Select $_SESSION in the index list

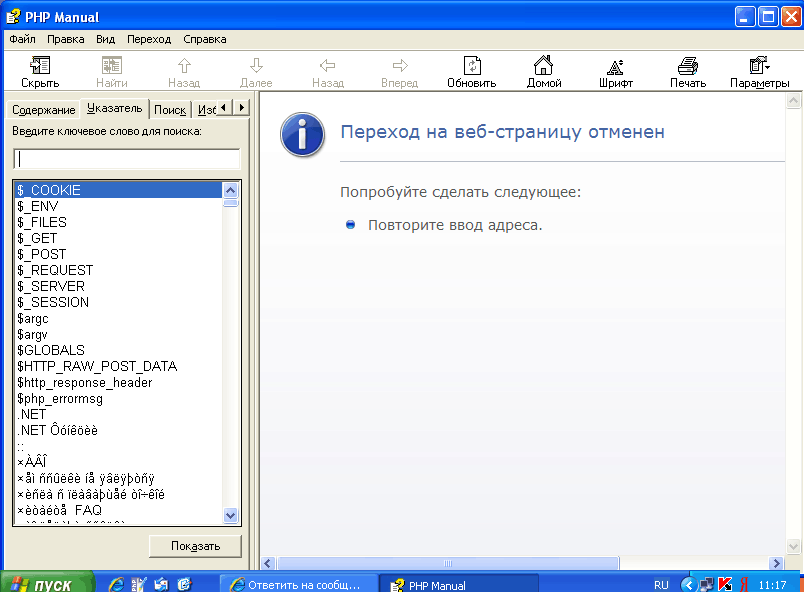(x=118, y=302)
